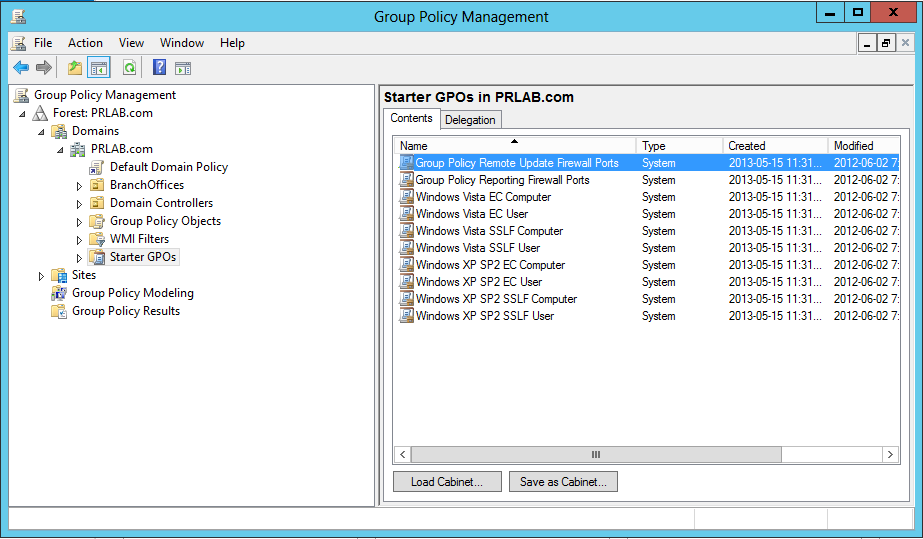The width and height of the screenshot is (923, 539).
Task: Select Default Domain Policy tree item
Action: pyautogui.click(x=168, y=167)
